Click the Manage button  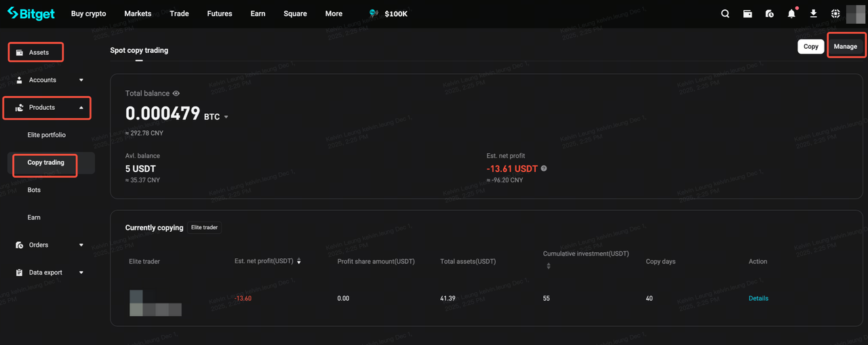click(x=846, y=47)
